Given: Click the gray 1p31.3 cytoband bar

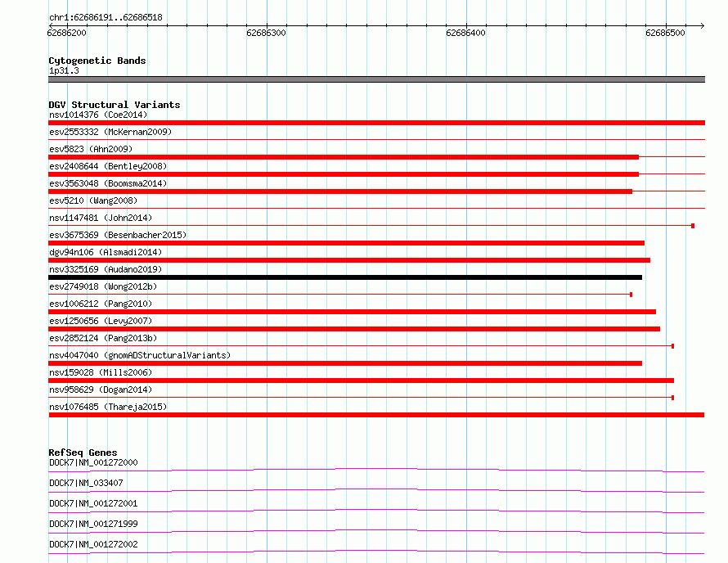Looking at the screenshot, I should (x=376, y=79).
